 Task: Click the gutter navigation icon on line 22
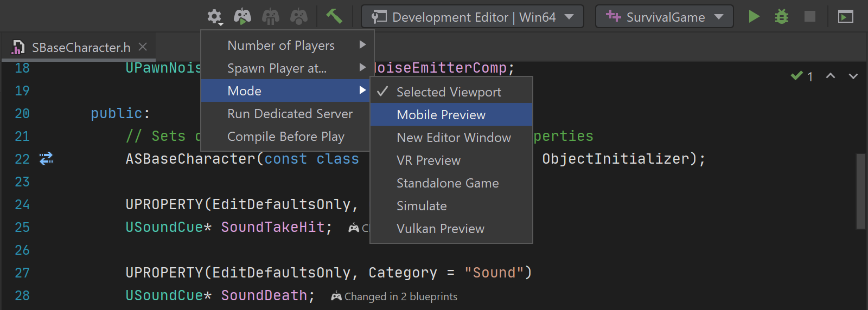(x=46, y=158)
